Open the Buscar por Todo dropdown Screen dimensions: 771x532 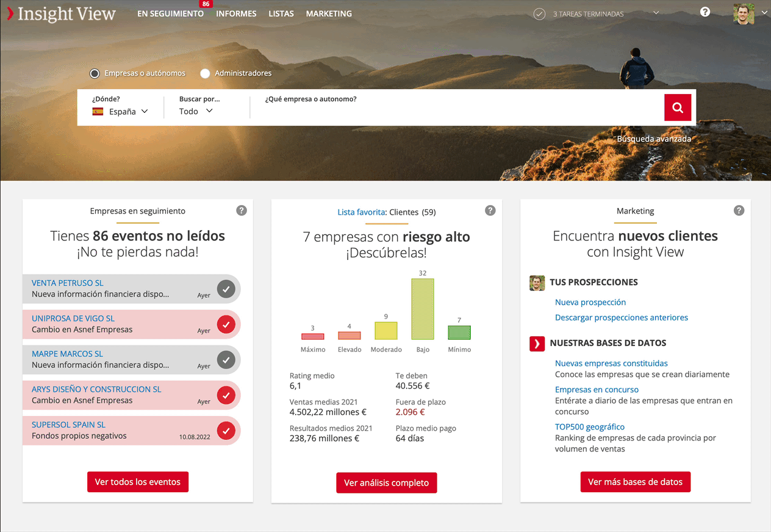[196, 111]
